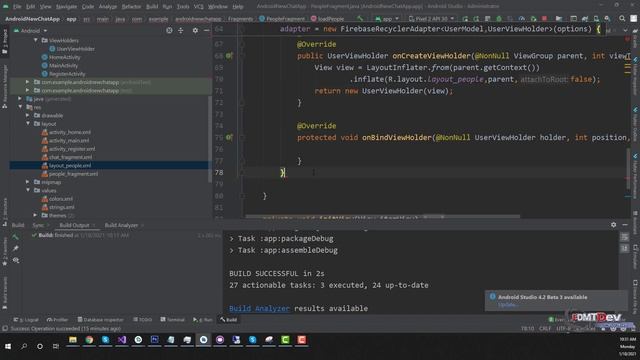
Task: Open the Build menu
Action: click(x=152, y=7)
